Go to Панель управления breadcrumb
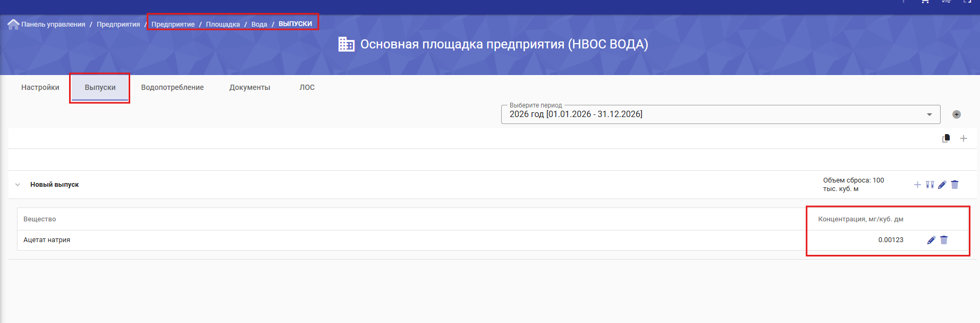980x323 pixels. 53,24
